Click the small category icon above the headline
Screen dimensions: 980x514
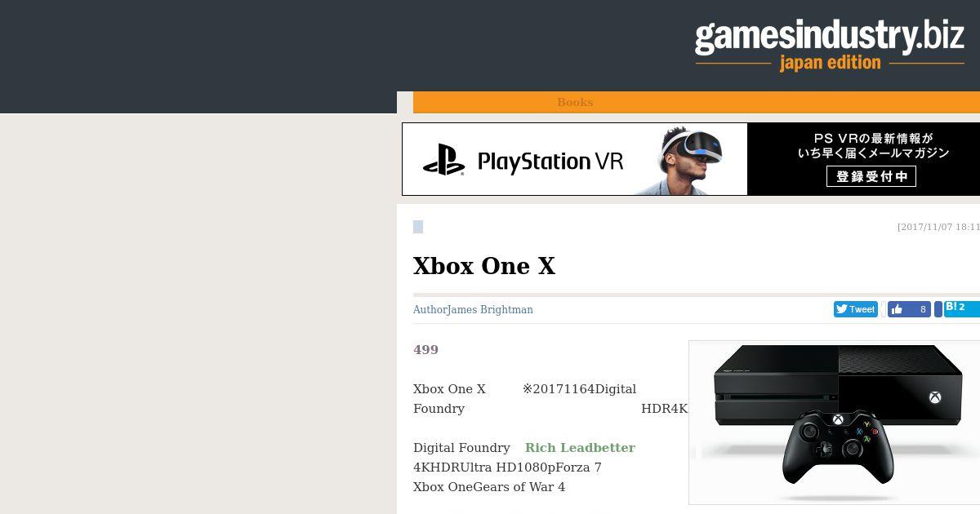tap(418, 227)
